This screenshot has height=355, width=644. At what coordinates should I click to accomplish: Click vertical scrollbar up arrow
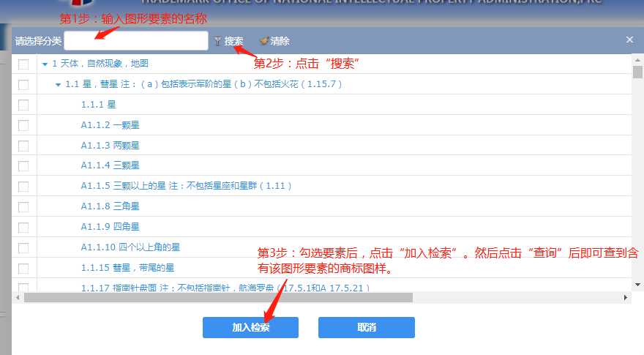(x=637, y=60)
